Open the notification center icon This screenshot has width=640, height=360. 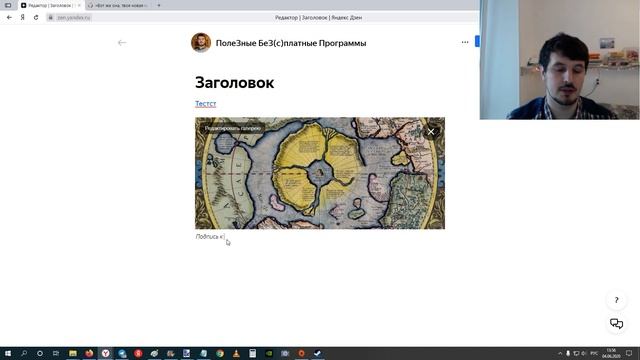[x=629, y=353]
